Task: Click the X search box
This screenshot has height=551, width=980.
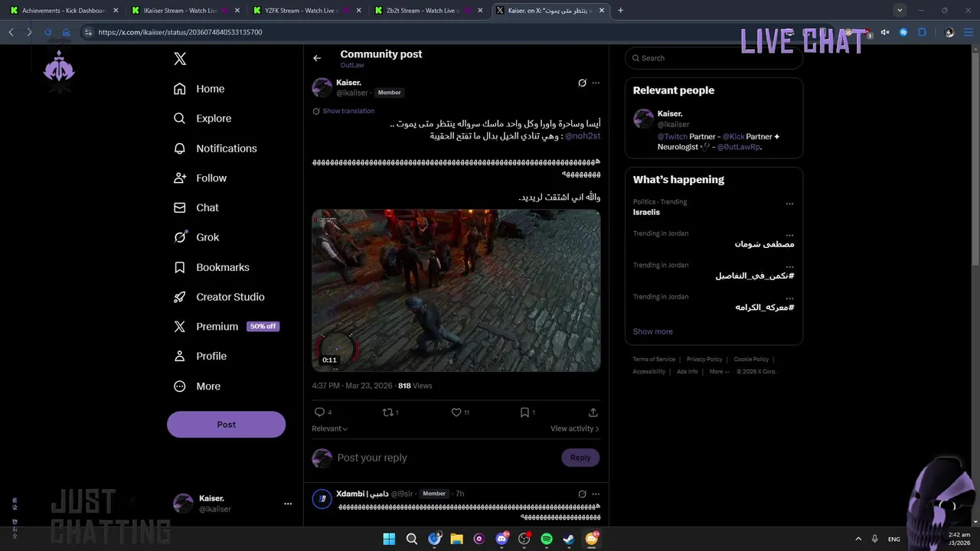Action: point(714,58)
